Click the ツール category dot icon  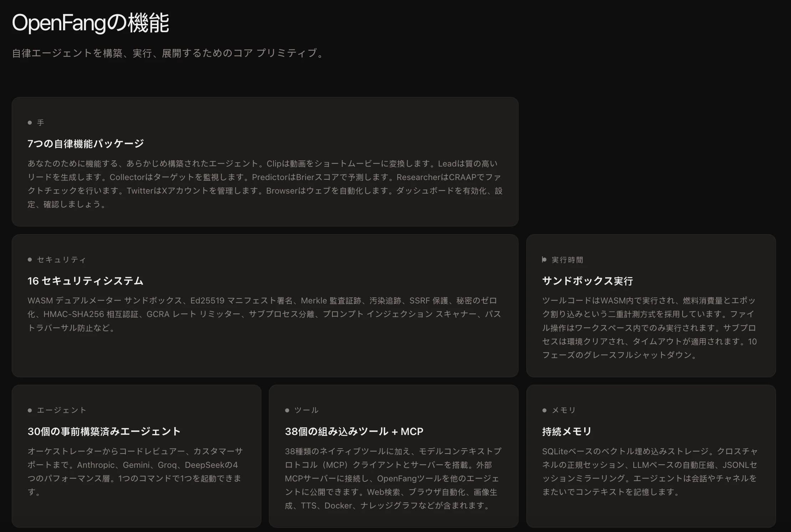tap(287, 410)
